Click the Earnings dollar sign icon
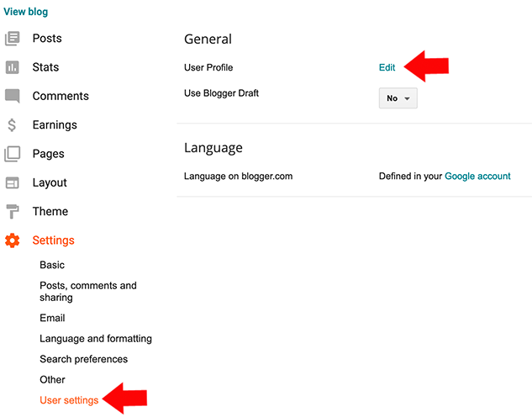 pos(12,125)
